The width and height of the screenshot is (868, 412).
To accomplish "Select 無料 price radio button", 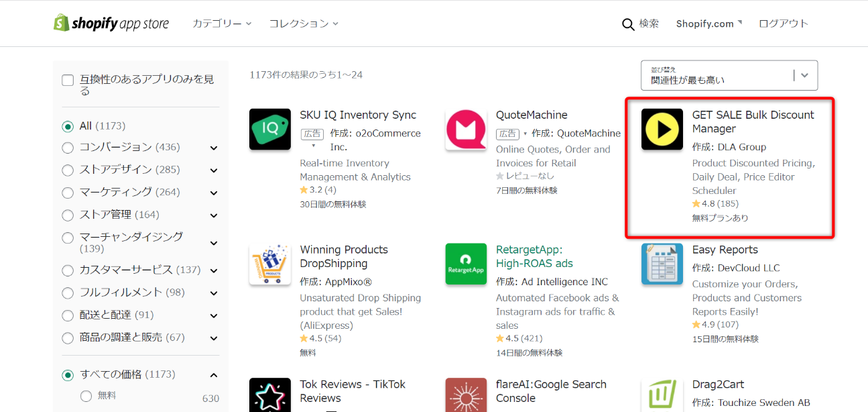I will (86, 396).
